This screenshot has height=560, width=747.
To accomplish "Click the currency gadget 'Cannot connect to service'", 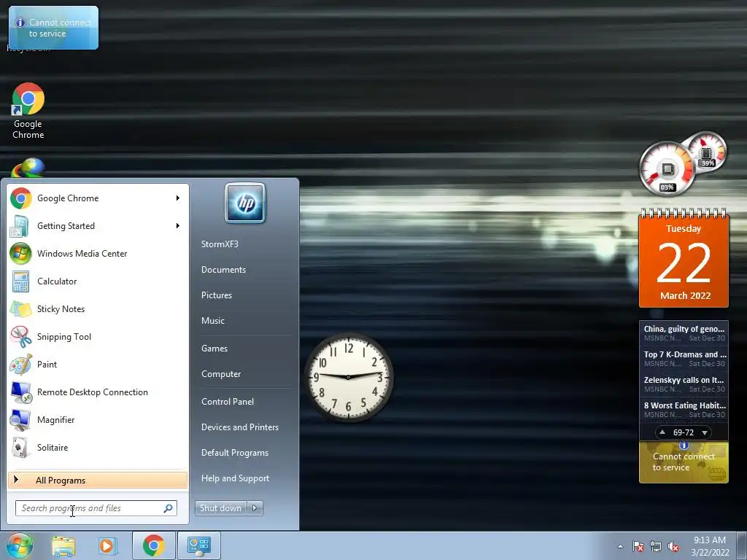I will 684,462.
